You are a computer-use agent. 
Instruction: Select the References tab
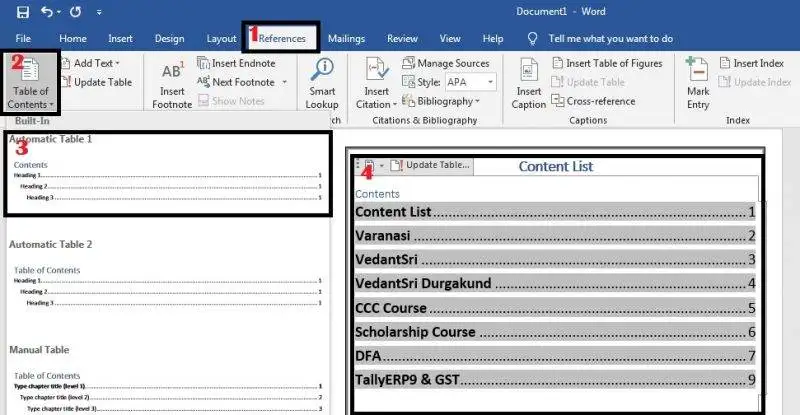click(x=282, y=38)
